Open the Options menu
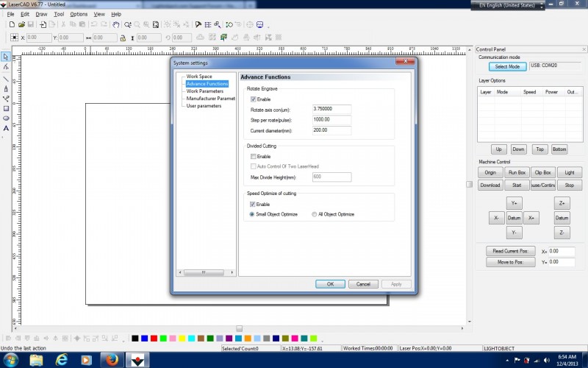 coord(79,14)
